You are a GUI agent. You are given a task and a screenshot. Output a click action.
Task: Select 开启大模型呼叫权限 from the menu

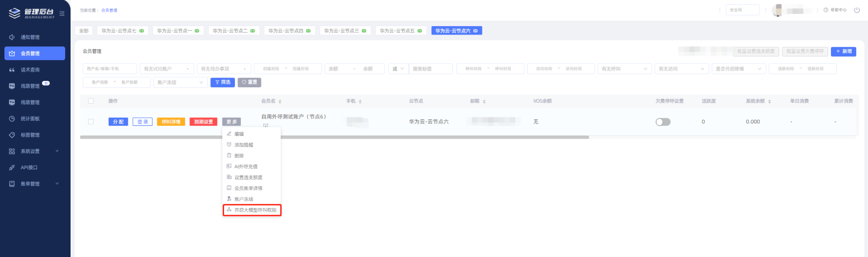252,210
